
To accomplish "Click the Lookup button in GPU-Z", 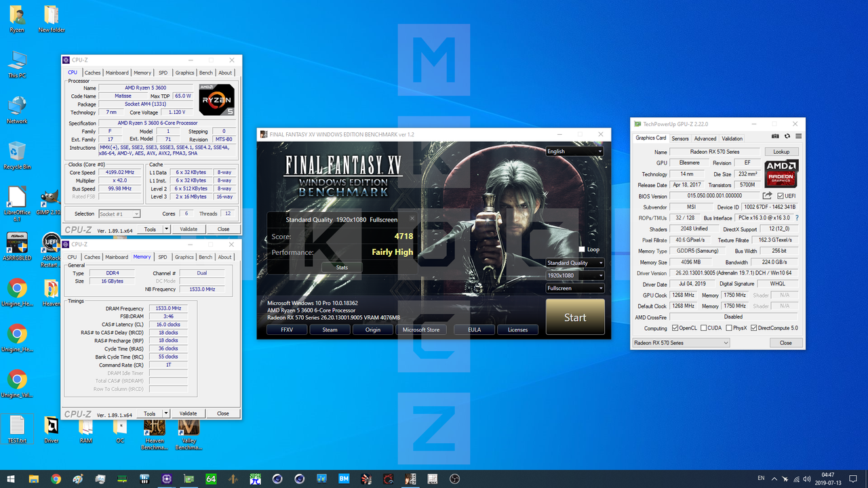I will pos(781,151).
